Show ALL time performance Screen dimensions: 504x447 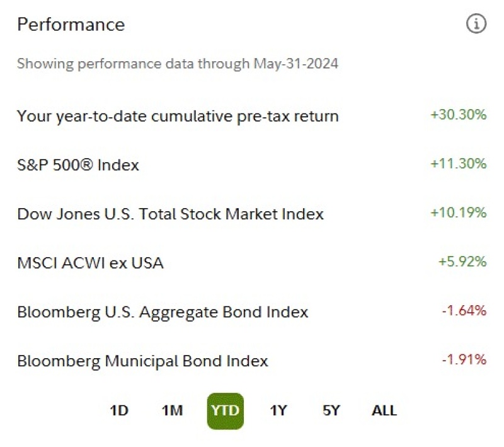click(384, 410)
